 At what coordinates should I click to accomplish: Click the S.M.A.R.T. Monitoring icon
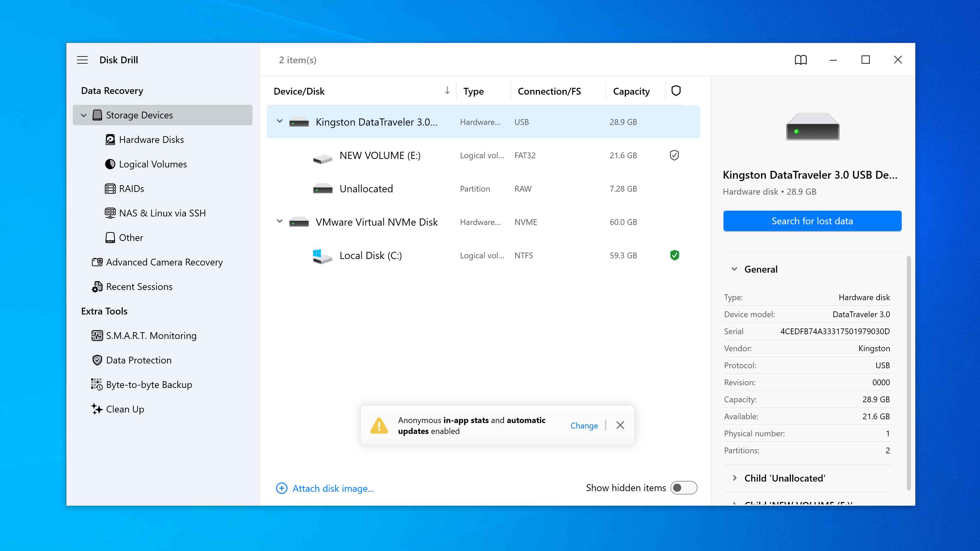[x=97, y=336]
